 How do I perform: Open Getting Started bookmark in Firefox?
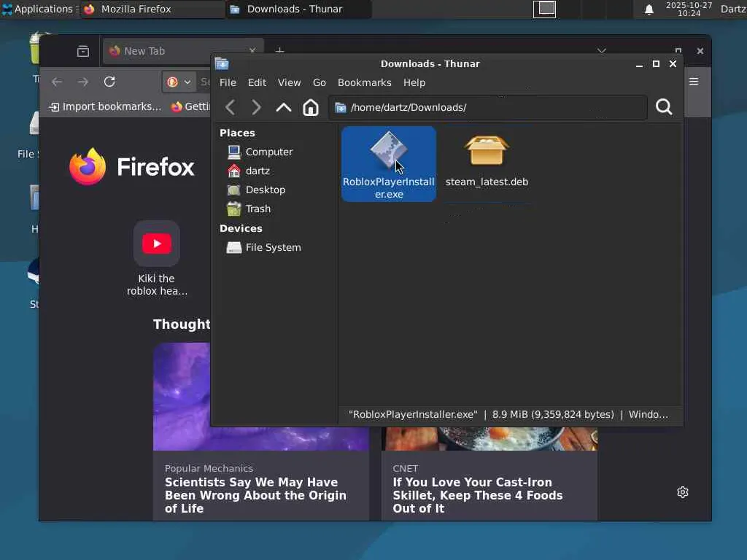click(190, 106)
